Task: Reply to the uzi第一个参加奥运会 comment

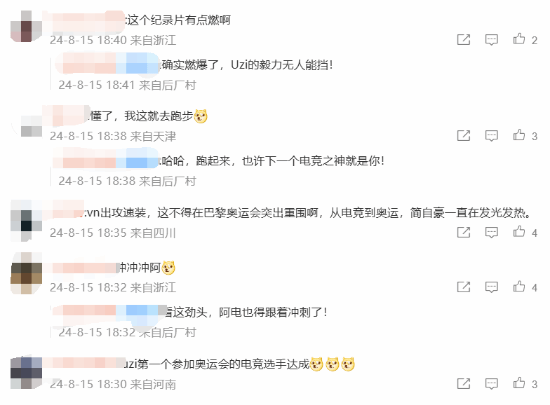Action: point(491,384)
